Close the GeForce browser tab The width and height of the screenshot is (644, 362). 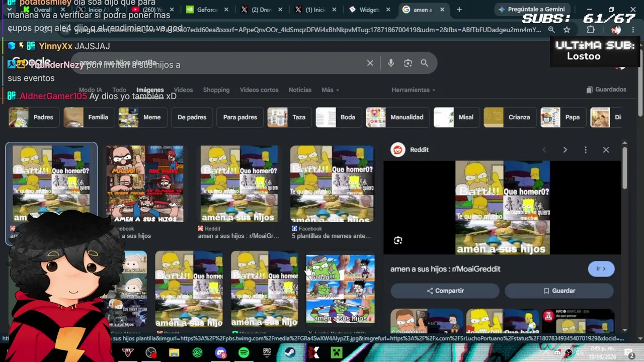tap(226, 10)
